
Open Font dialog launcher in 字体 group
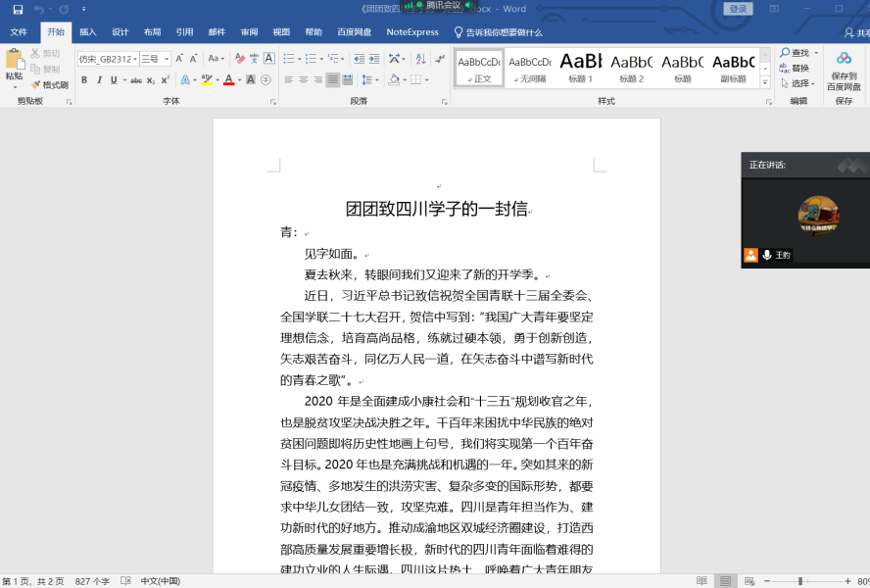click(273, 102)
